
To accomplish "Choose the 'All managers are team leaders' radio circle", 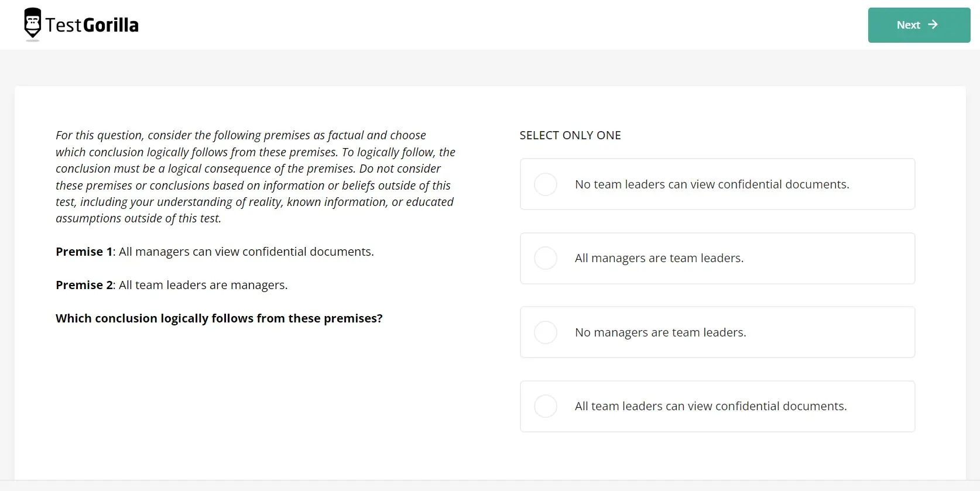I will (546, 258).
